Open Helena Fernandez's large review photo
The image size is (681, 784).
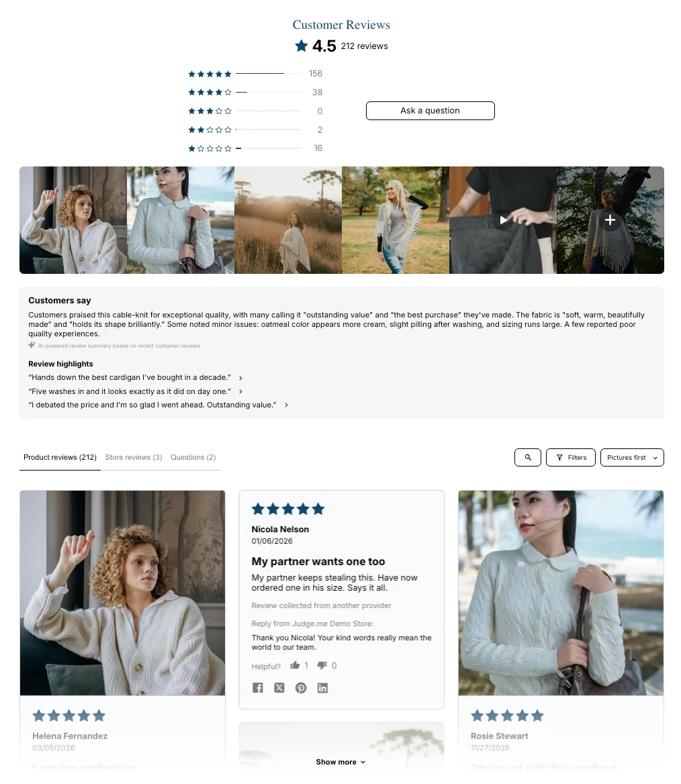[x=123, y=593]
